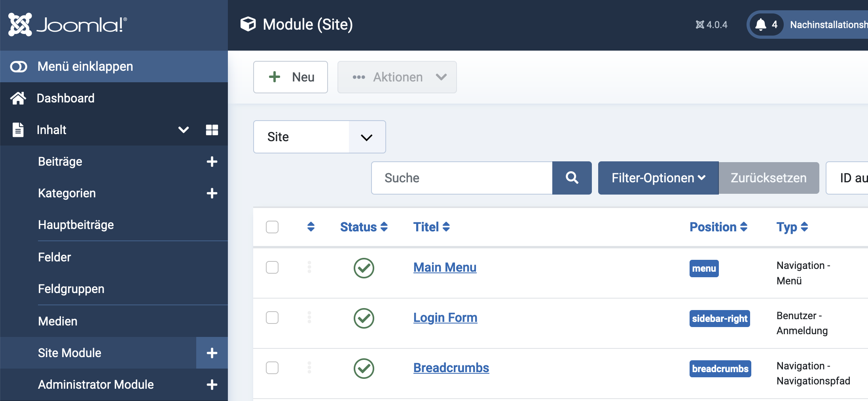
Task: Click into the Suche input field
Action: pyautogui.click(x=462, y=178)
